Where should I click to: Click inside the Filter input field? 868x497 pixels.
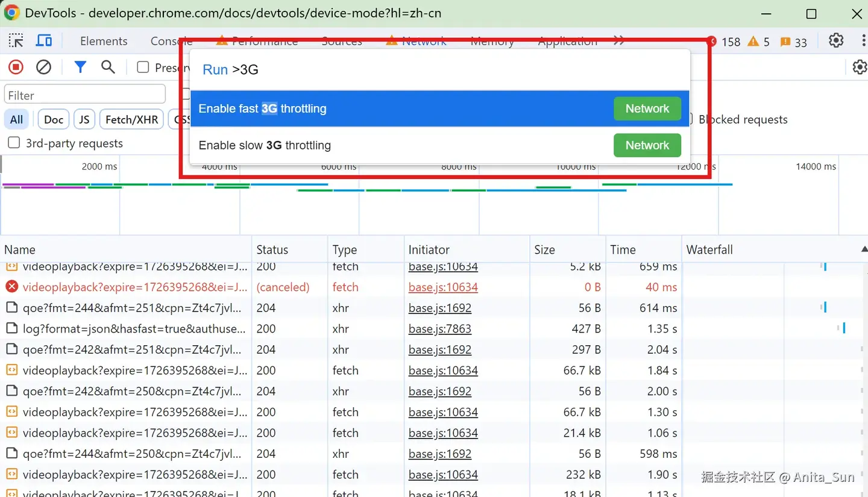(x=84, y=94)
